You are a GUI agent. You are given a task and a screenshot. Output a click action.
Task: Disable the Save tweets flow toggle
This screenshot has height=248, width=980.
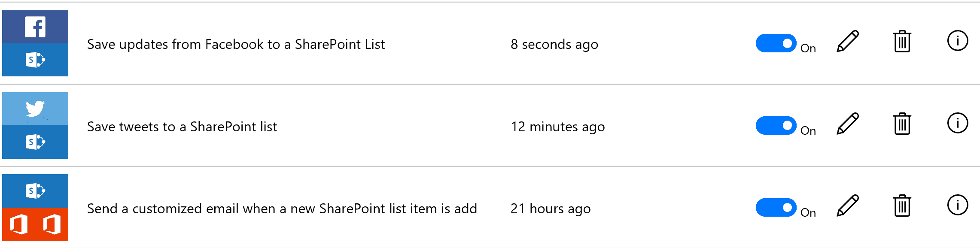pos(776,126)
